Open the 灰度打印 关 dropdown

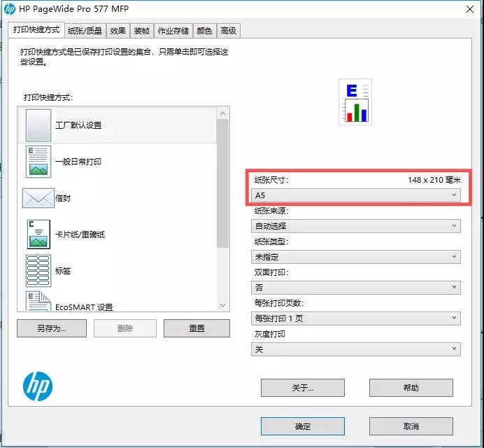pos(356,349)
